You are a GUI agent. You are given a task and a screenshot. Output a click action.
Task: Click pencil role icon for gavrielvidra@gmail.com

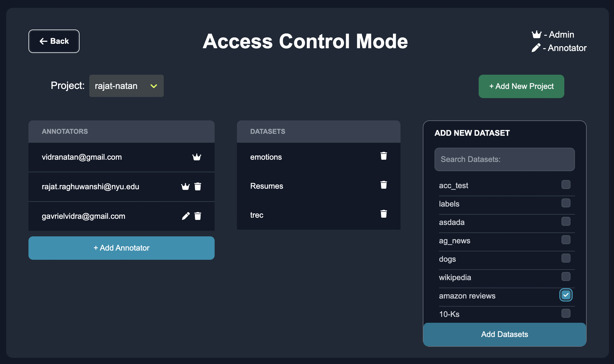coord(186,216)
